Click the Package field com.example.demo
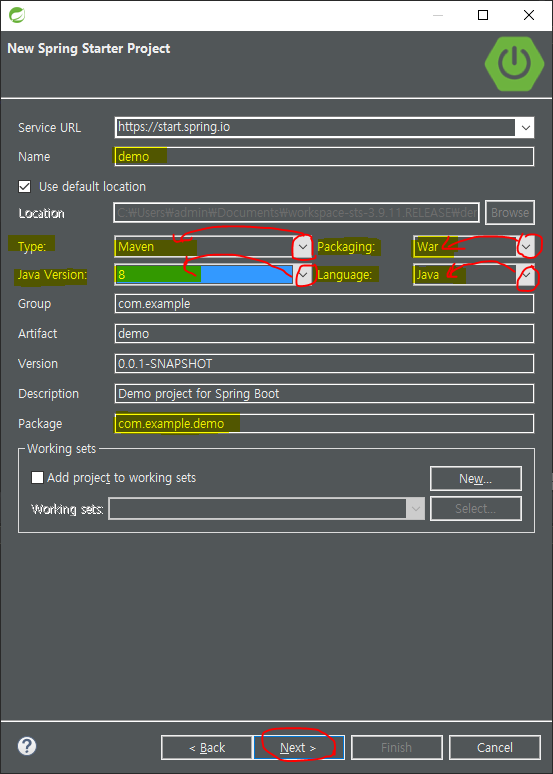Screen dimensions: 553x774 point(324,424)
